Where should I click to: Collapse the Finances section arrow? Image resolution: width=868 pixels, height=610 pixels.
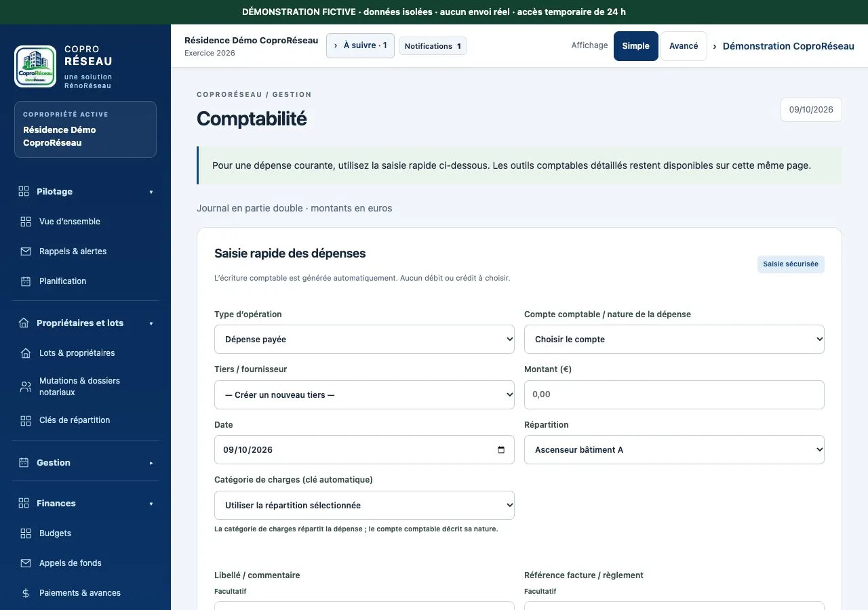click(x=151, y=504)
